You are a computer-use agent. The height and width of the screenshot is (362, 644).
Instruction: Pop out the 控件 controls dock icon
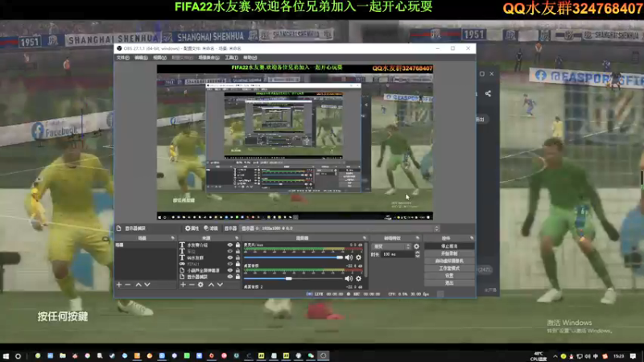click(x=472, y=238)
